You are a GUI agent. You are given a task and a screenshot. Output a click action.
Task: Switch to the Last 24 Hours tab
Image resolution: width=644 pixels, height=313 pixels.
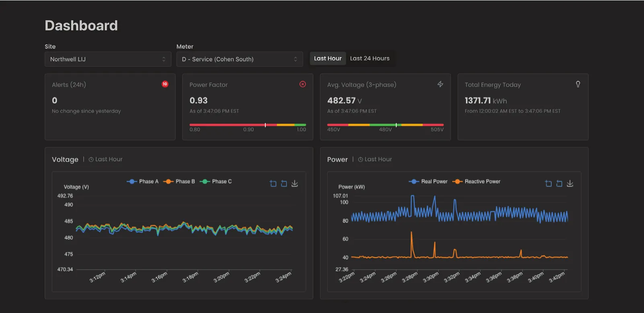click(x=370, y=58)
